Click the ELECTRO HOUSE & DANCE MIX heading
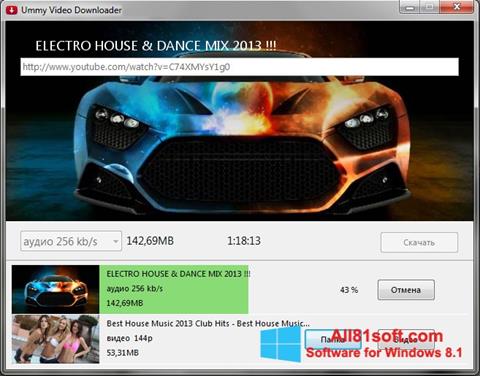 [x=156, y=46]
